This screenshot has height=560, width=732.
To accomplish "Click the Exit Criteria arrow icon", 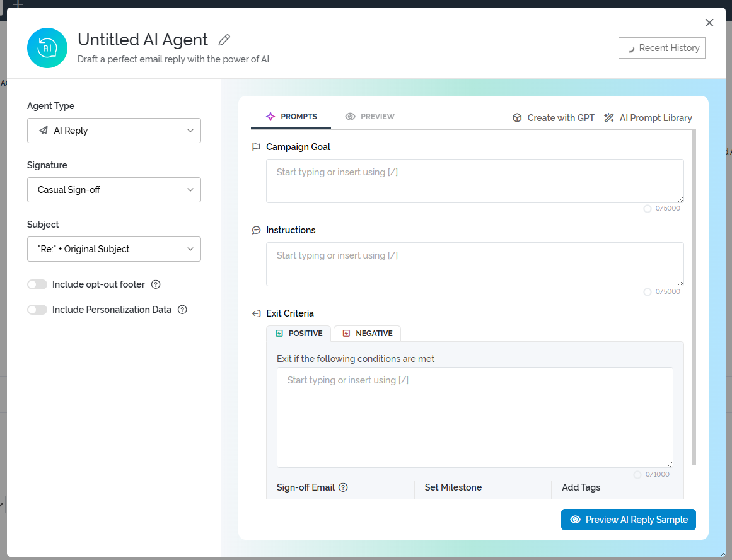I will pyautogui.click(x=256, y=313).
